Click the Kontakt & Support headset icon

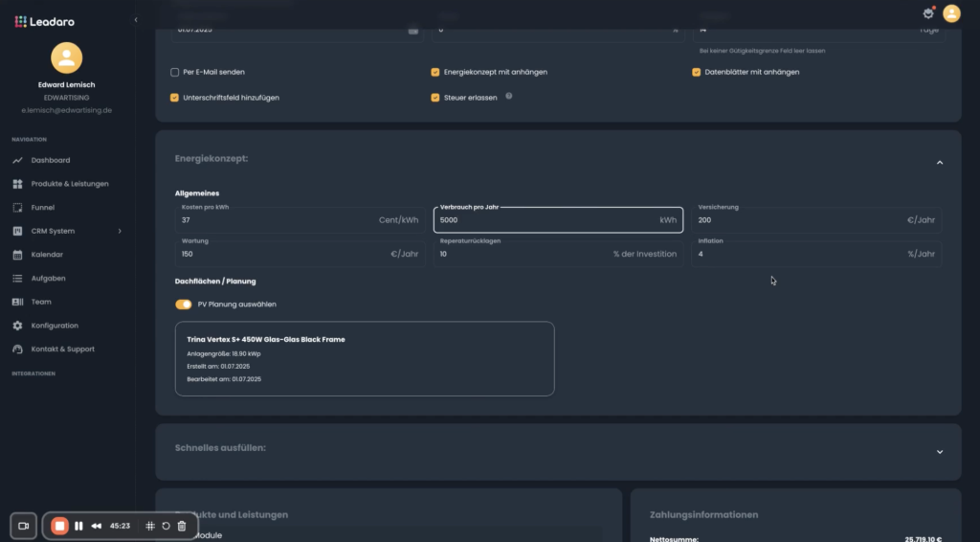point(17,349)
